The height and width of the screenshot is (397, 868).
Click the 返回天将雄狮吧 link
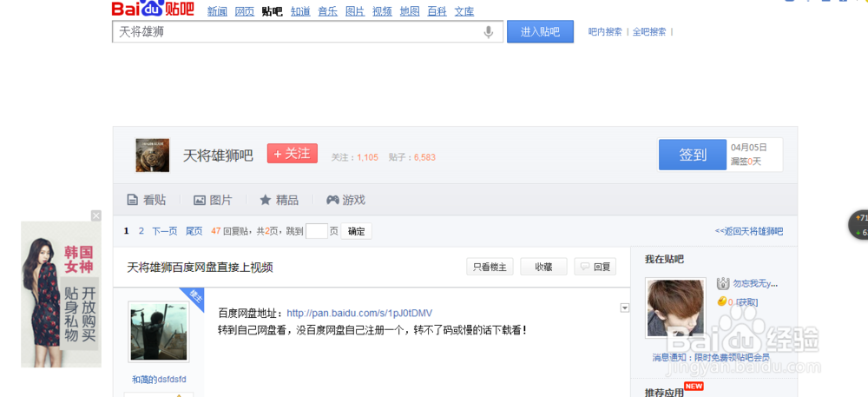click(x=749, y=231)
